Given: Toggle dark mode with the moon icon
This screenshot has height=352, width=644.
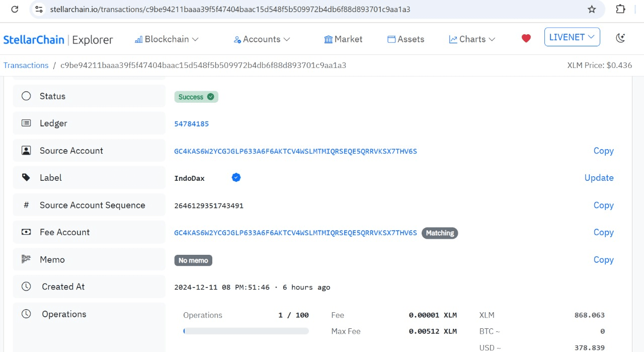Looking at the screenshot, I should point(620,38).
